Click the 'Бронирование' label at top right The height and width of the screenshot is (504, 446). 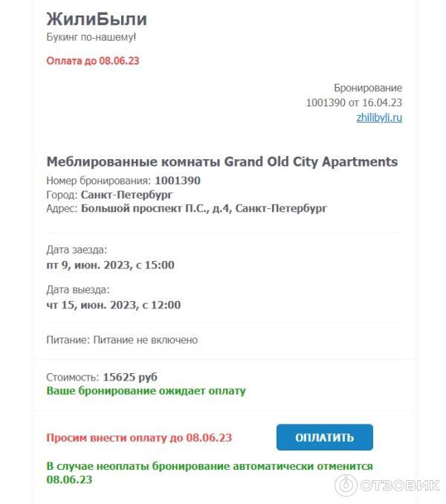368,88
